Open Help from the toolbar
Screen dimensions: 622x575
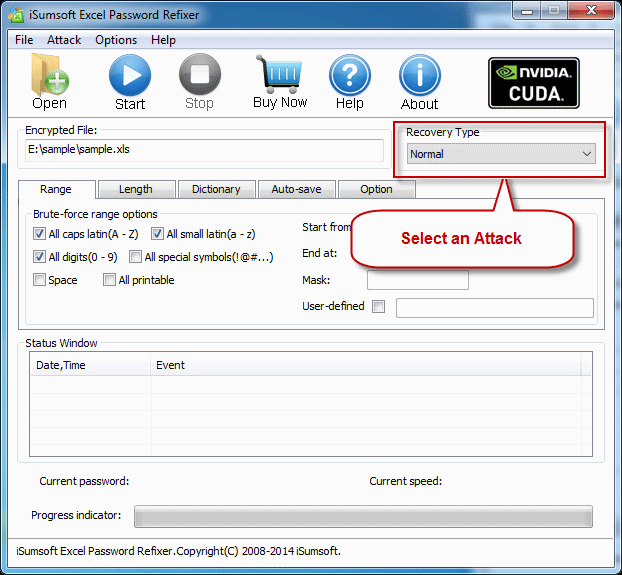tap(349, 82)
